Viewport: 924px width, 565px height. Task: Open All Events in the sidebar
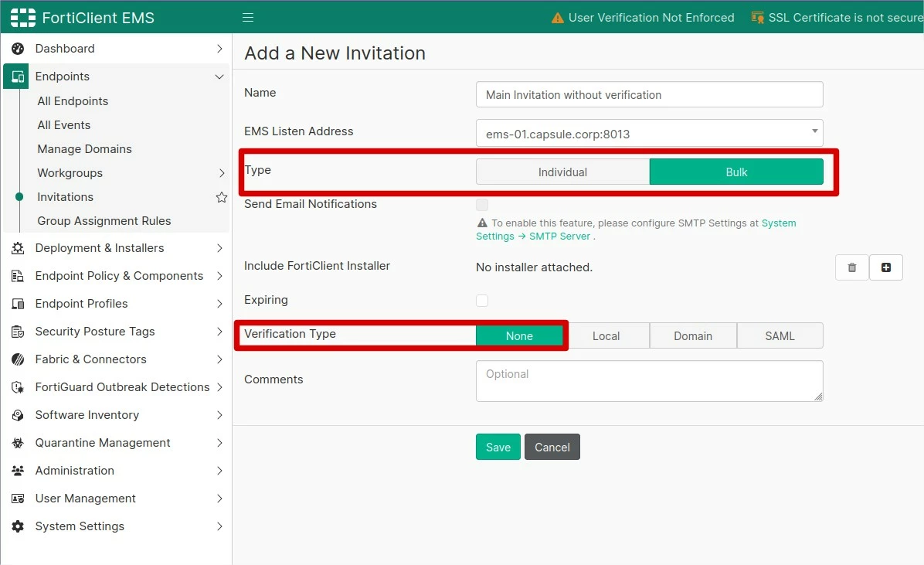coord(64,125)
